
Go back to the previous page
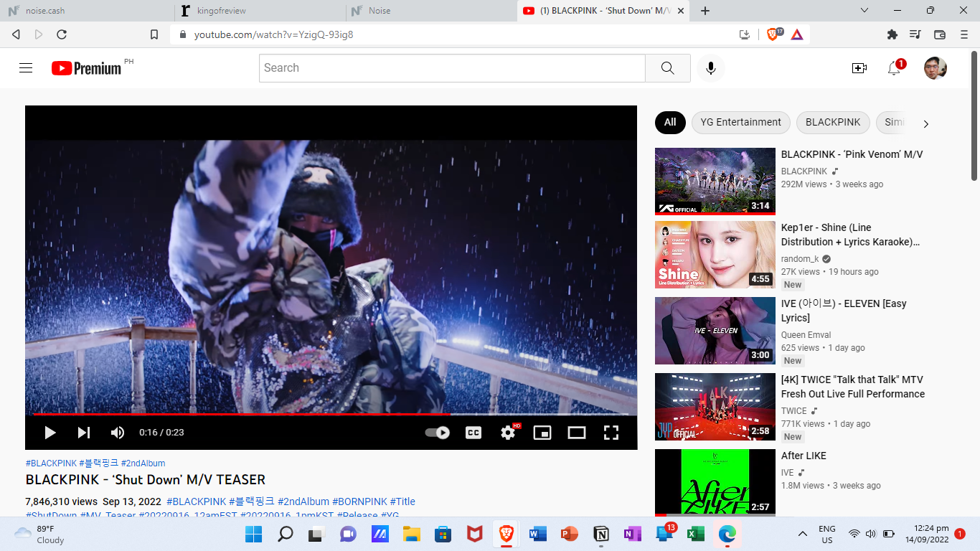[x=16, y=34]
